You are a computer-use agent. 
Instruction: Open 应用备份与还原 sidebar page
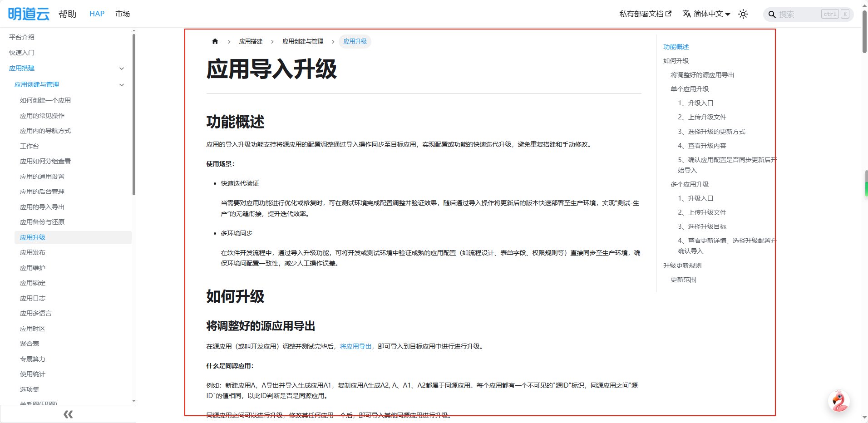point(42,222)
